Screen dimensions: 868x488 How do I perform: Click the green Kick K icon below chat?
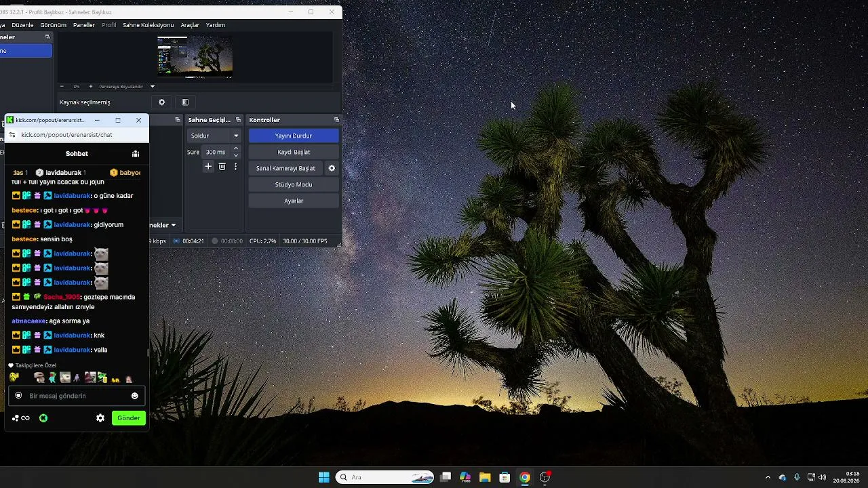(x=43, y=418)
